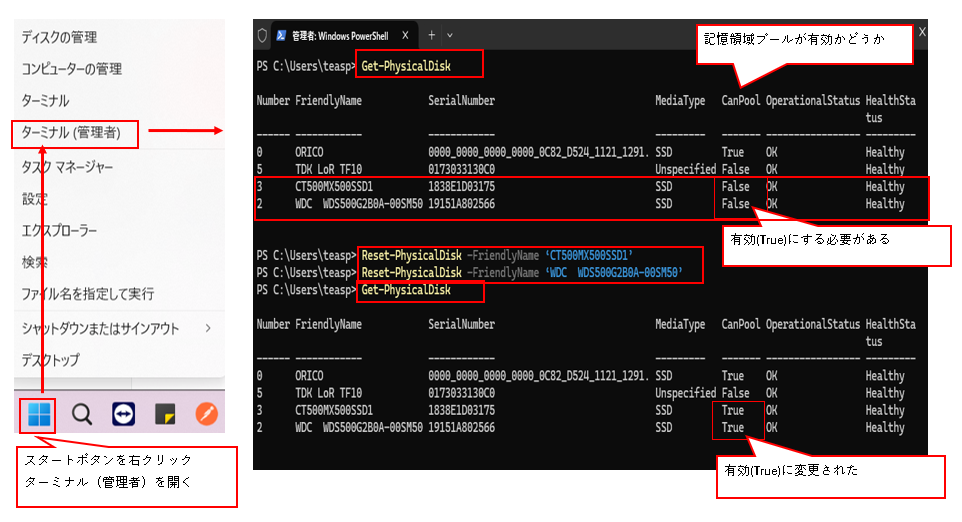
Task: Open エクスプローラー from the menu
Action: 60,231
